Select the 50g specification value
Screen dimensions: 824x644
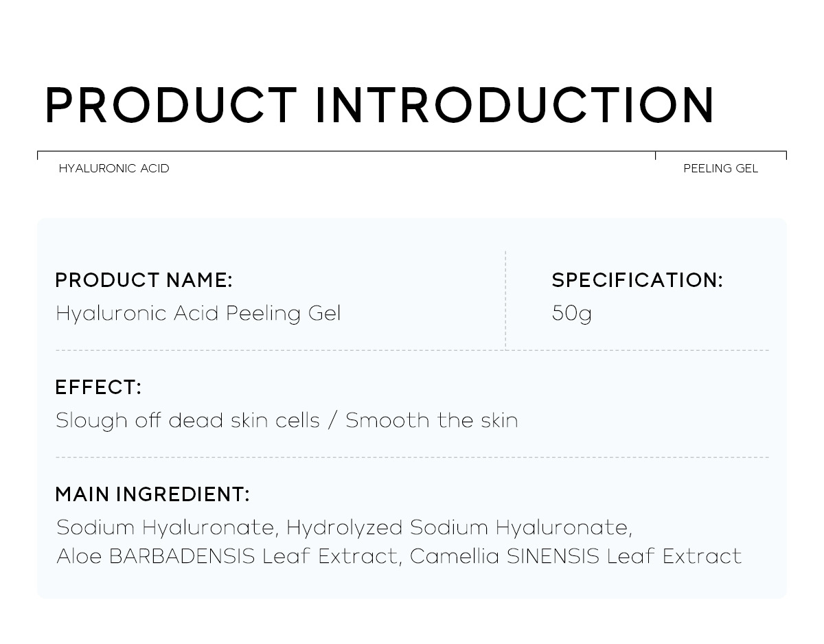[x=571, y=314]
